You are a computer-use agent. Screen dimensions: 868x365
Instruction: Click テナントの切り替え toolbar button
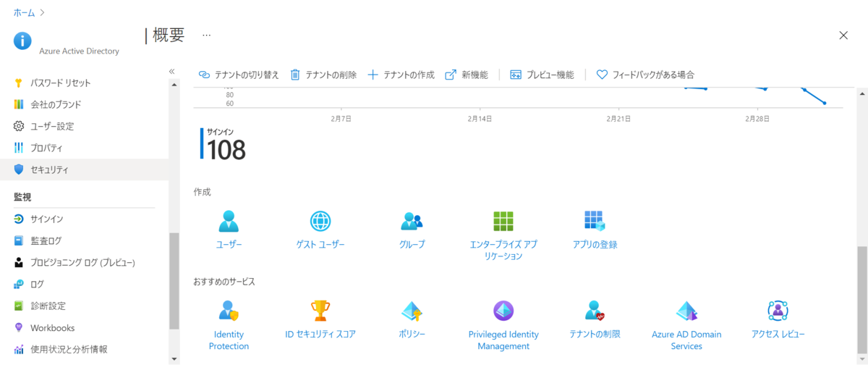(x=239, y=75)
